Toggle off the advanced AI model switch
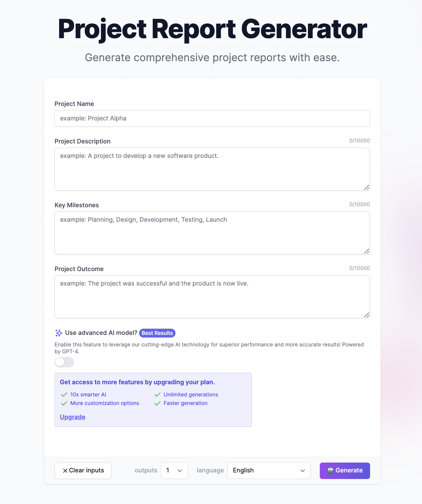This screenshot has height=504, width=422. coord(64,362)
